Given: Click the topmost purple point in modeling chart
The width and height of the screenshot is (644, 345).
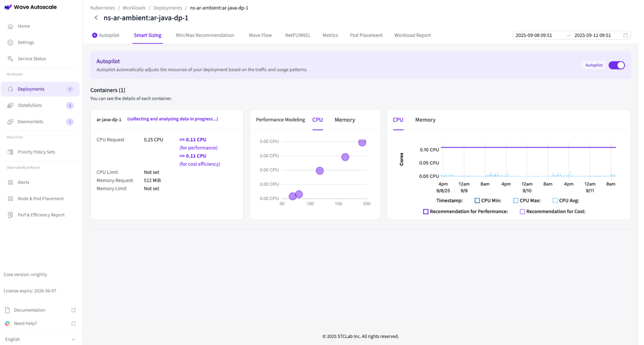Looking at the screenshot, I should tap(362, 143).
